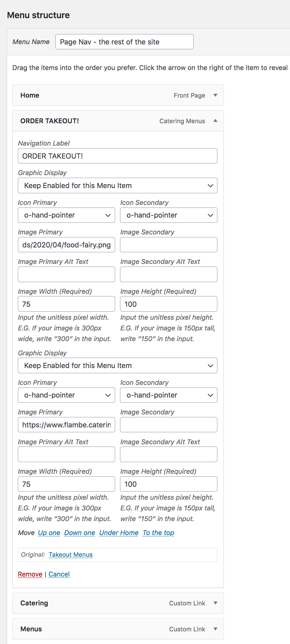The image size is (290, 644).
Task: Open the second Icon Secondary dropdown
Action: 169,395
